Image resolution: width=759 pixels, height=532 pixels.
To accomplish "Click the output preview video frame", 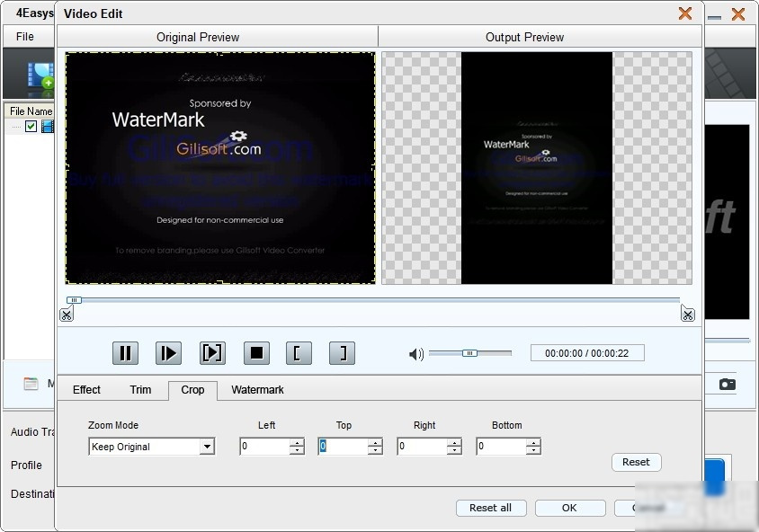I will point(537,168).
